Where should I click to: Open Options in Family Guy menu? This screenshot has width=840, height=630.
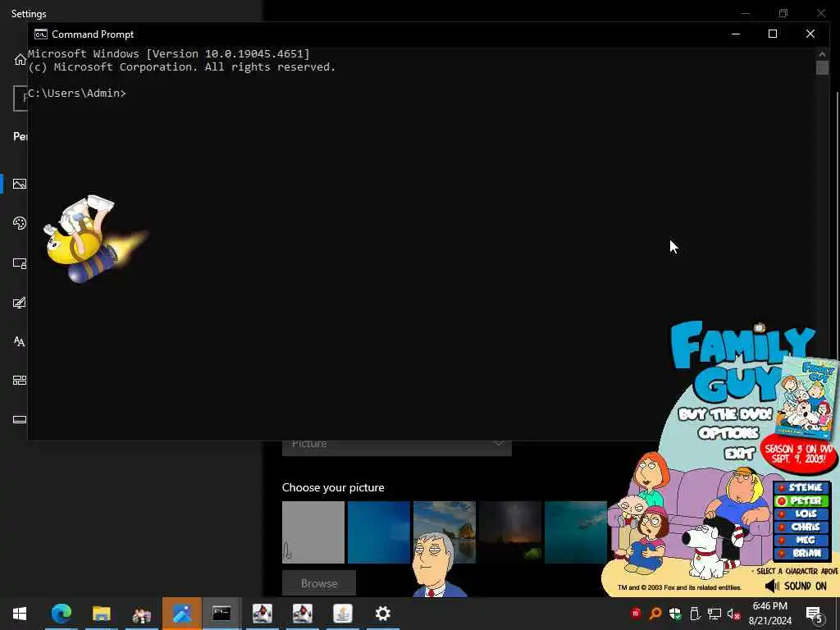click(728, 433)
